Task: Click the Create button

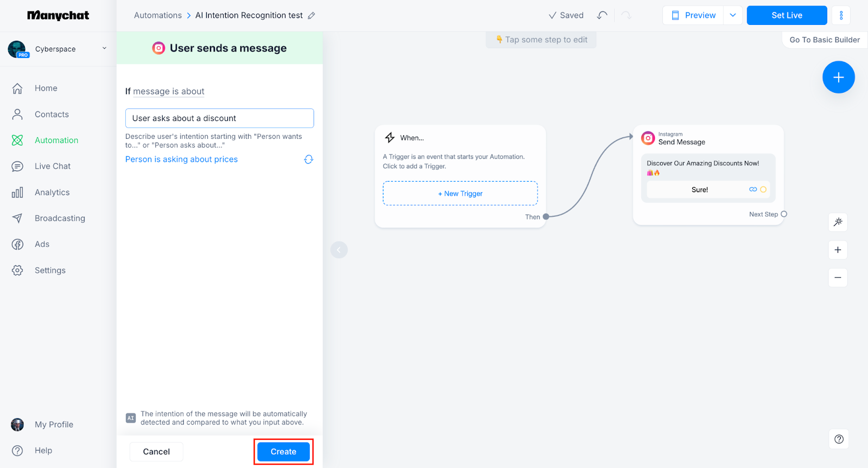Action: click(283, 452)
